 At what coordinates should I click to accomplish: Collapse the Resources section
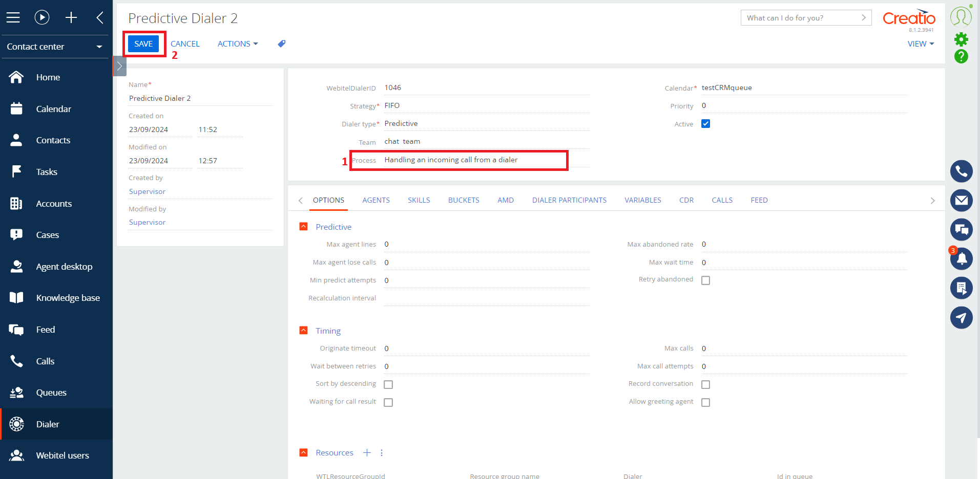(x=303, y=452)
